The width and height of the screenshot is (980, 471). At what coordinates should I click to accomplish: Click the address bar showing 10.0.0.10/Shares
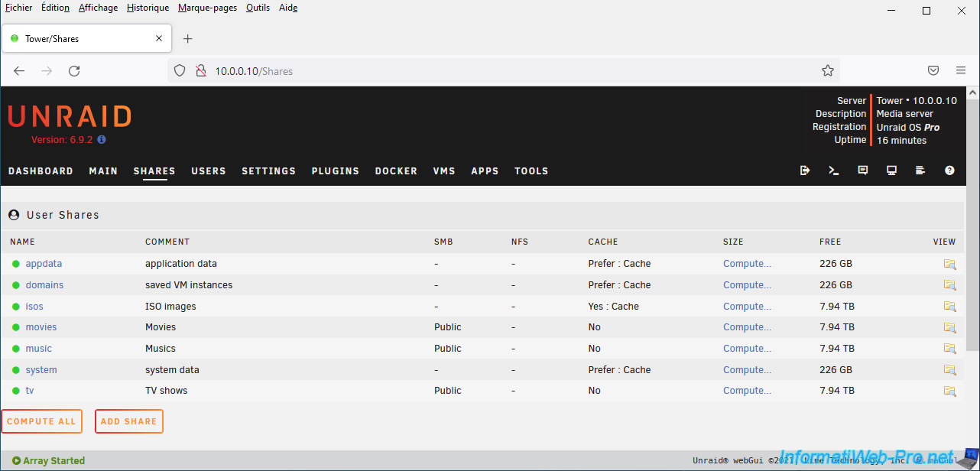pyautogui.click(x=497, y=71)
